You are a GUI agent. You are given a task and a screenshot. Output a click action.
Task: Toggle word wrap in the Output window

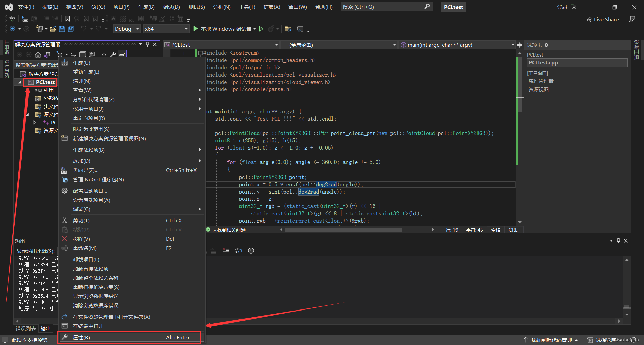pos(238,251)
